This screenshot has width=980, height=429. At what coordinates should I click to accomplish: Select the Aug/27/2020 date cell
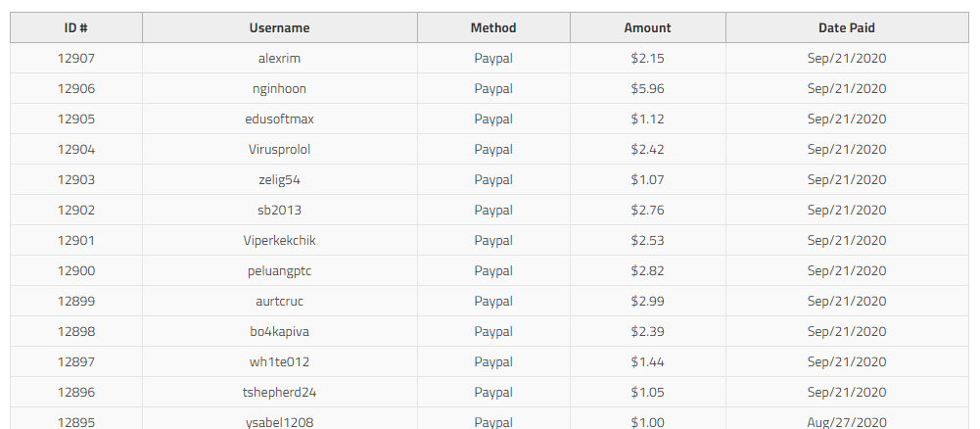pos(847,421)
